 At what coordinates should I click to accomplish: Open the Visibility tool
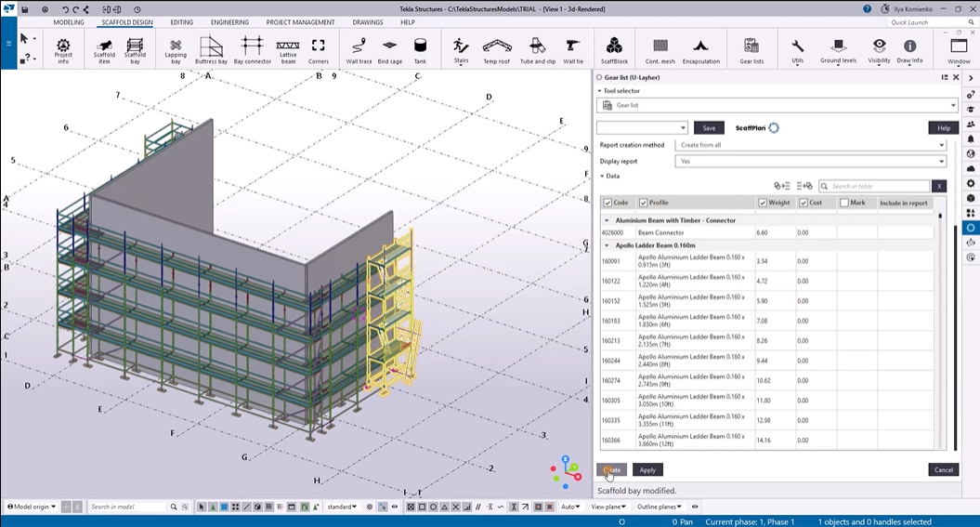pyautogui.click(x=879, y=51)
